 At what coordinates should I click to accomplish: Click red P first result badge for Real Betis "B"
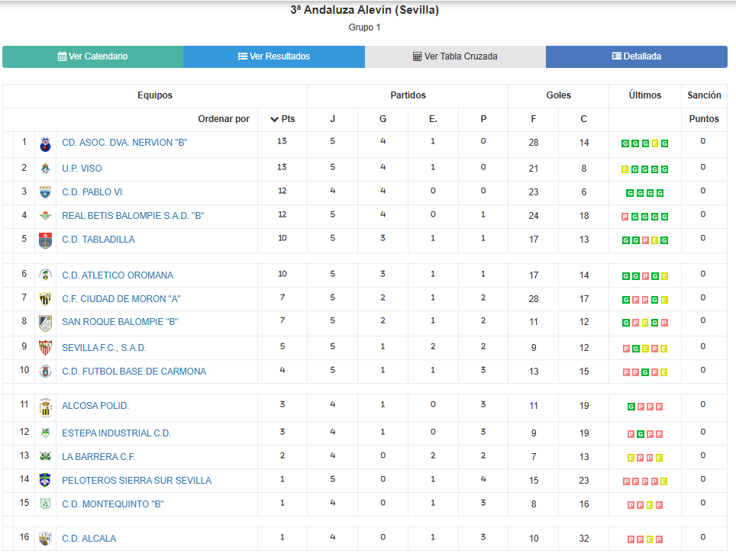click(x=625, y=217)
